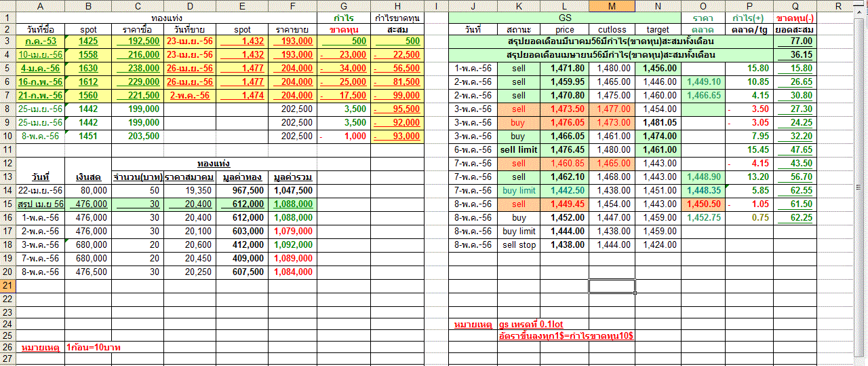
Task: Click the ราคาขาย header cell
Action: [x=292, y=29]
